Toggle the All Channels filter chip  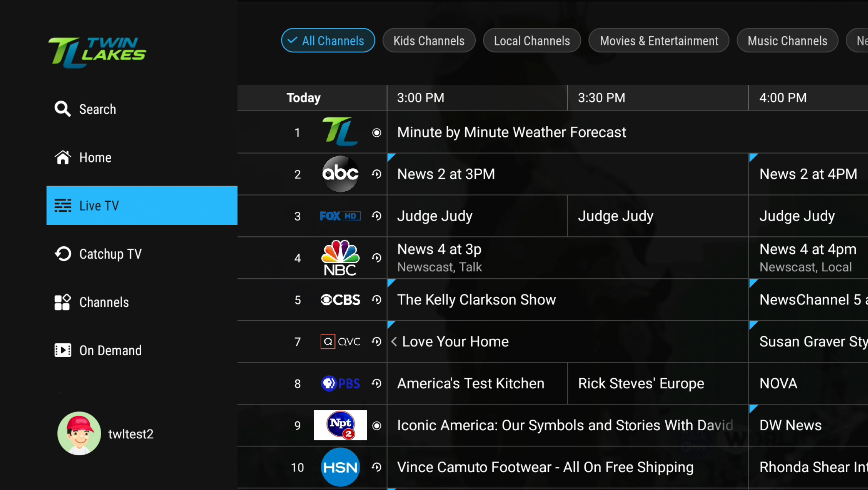(x=328, y=40)
